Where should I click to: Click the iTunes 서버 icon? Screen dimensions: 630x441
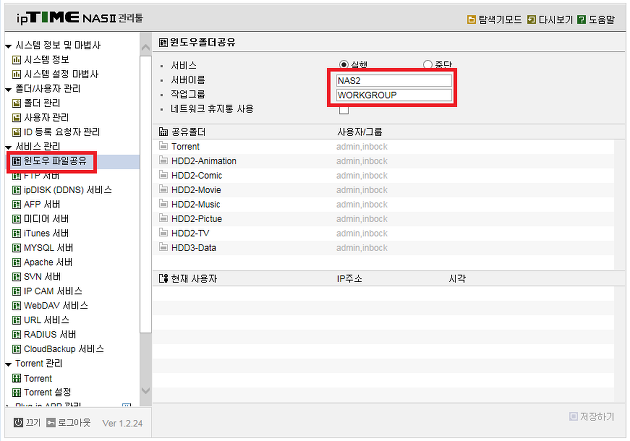[16, 233]
